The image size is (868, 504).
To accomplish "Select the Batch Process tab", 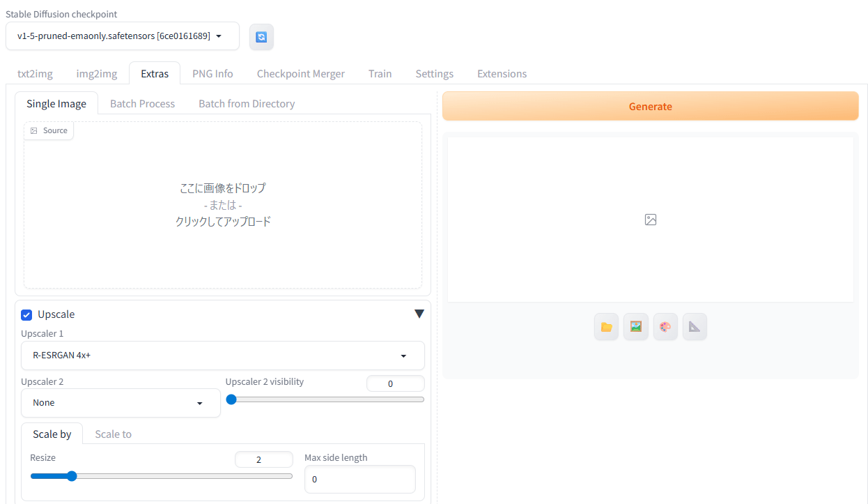I will point(142,104).
